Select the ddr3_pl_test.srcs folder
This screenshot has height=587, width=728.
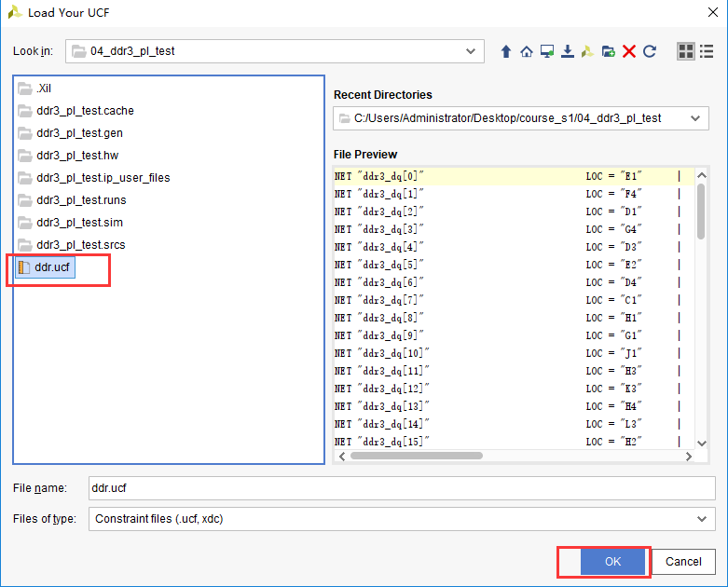pos(72,244)
